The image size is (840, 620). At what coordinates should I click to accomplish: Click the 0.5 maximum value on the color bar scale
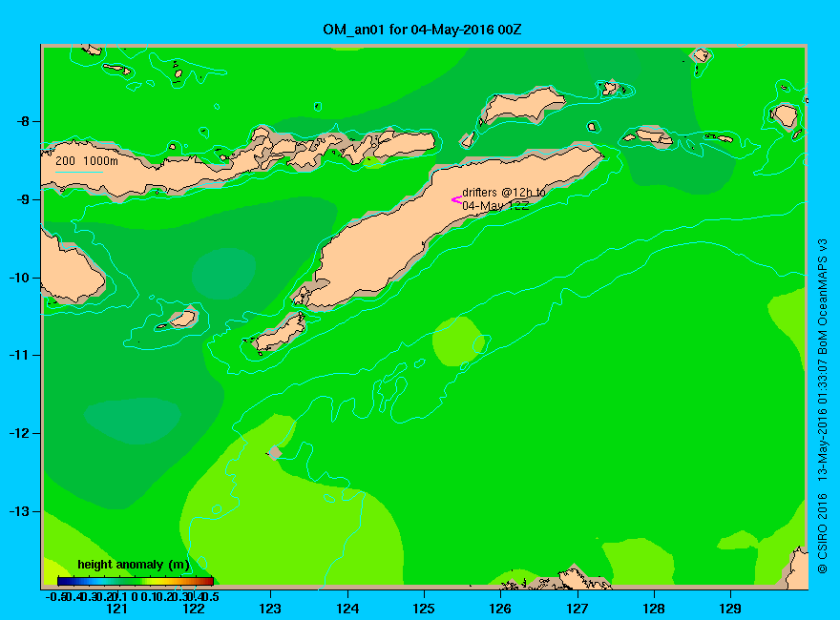211,596
